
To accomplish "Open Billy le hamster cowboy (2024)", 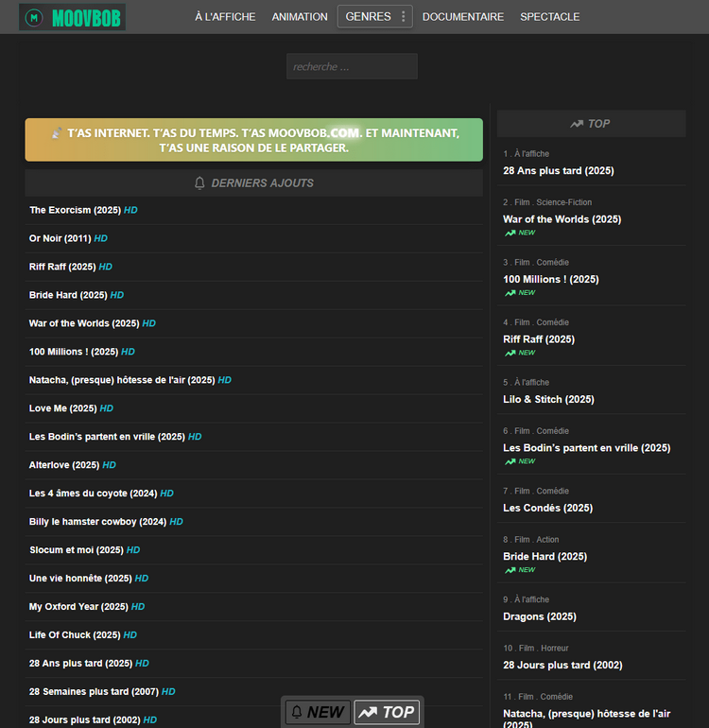I will 98,521.
